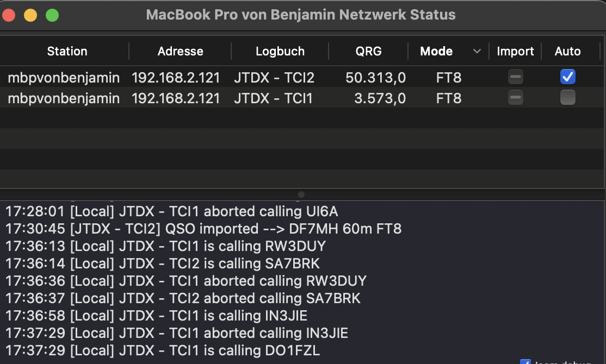Sort table by the QRG column header
The image size is (606, 364).
pos(368,51)
